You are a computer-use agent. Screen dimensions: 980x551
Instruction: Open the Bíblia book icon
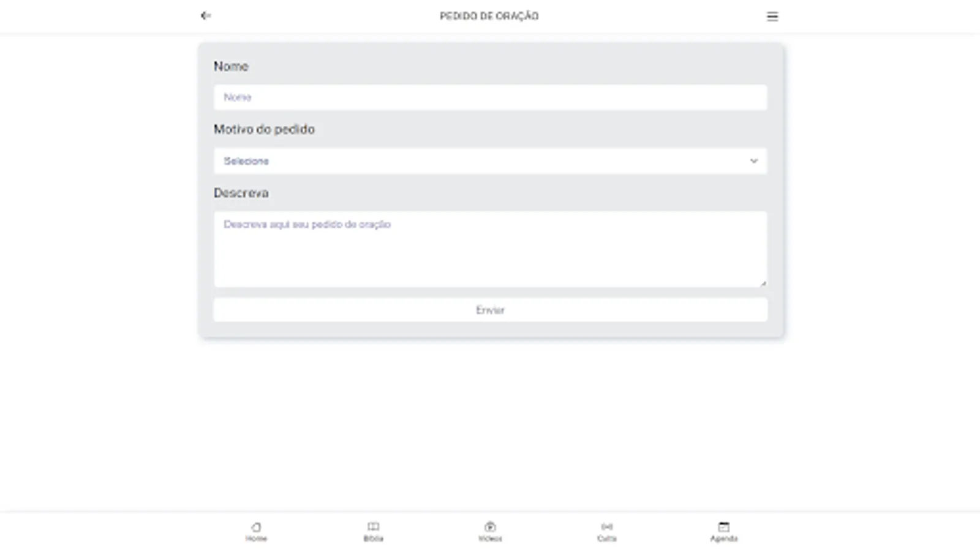coord(373,527)
